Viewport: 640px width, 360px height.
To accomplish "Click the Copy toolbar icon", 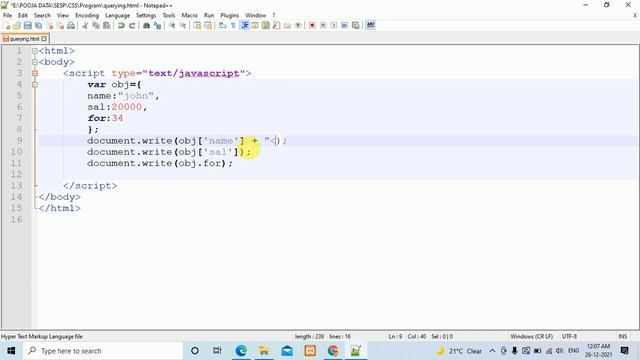I will coord(96,25).
